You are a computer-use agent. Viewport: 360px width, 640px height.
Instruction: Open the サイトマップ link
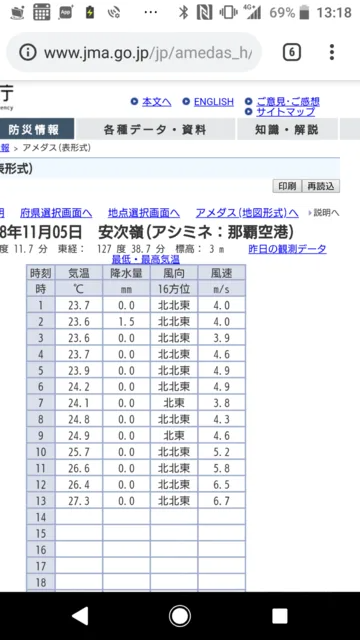coord(285,112)
